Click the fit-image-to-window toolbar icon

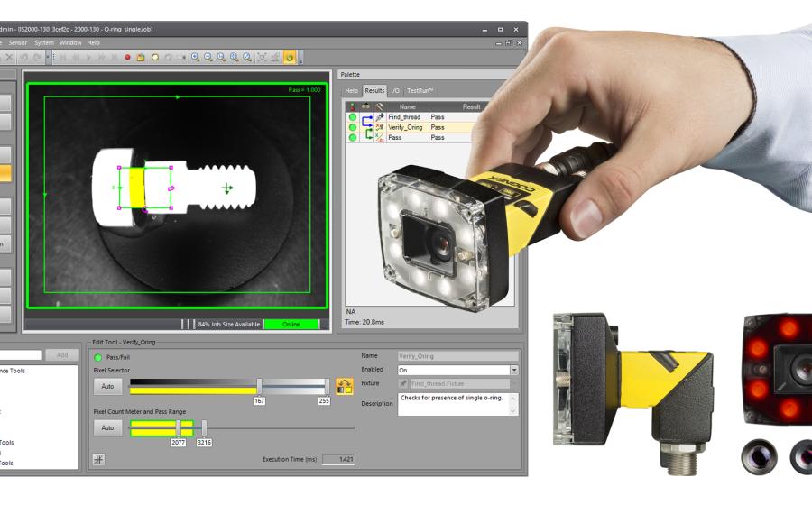262,58
